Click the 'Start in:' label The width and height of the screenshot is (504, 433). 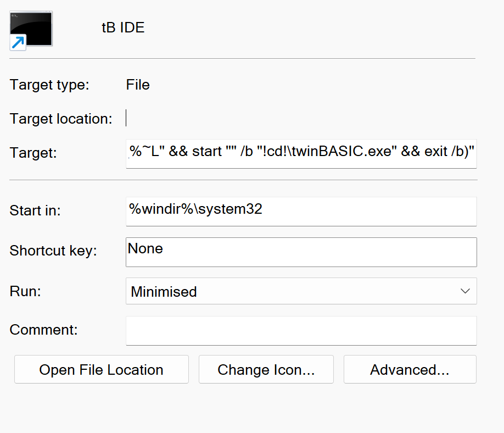pos(35,210)
